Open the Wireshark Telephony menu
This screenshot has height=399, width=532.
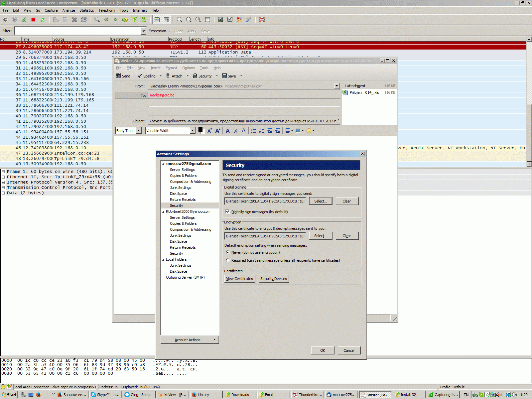pos(107,10)
